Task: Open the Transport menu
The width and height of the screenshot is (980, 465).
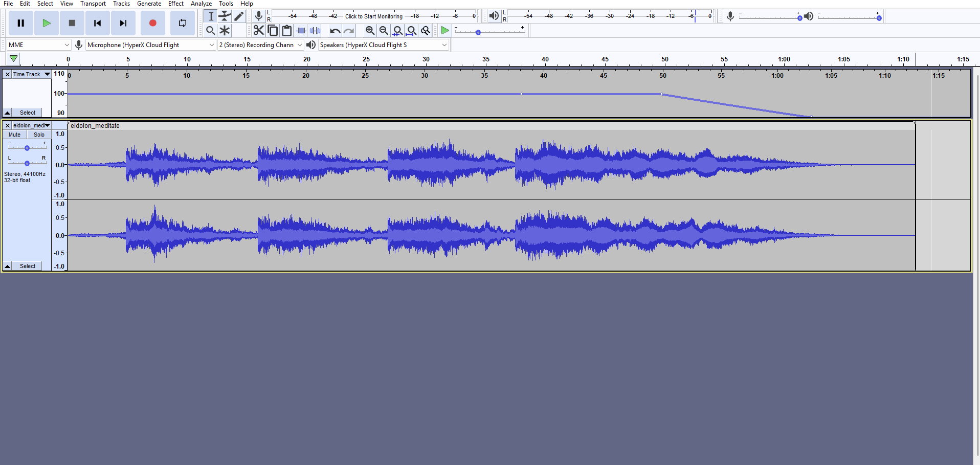Action: coord(93,4)
